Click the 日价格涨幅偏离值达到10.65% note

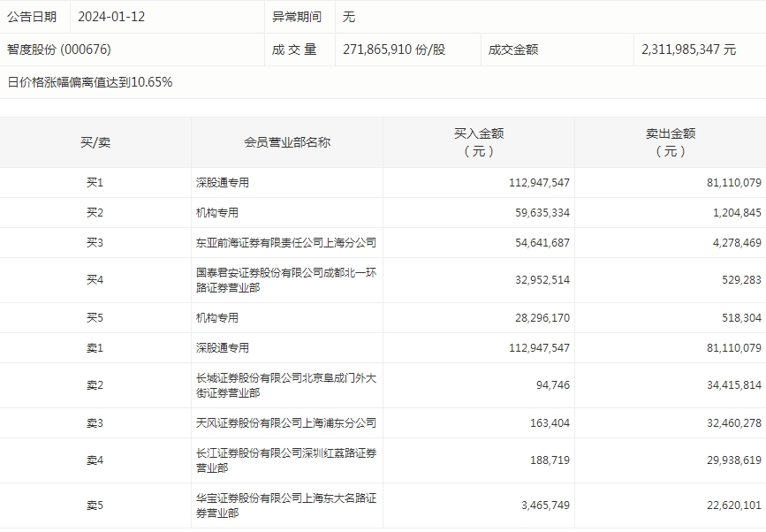90,82
